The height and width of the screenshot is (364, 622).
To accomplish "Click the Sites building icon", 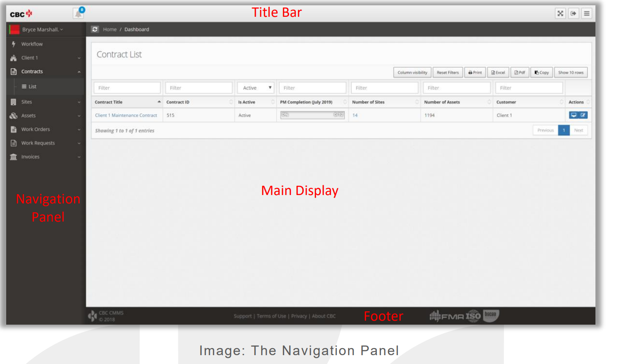I will pos(13,102).
